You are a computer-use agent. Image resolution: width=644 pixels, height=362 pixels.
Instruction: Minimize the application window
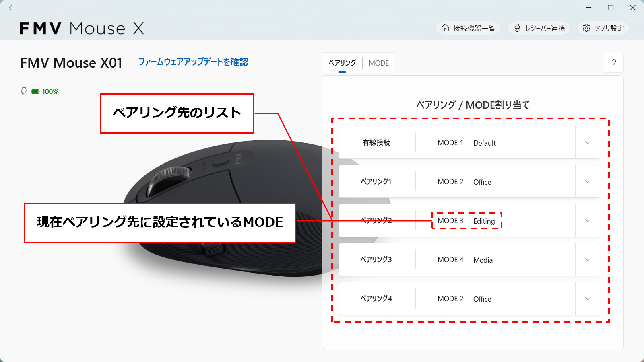[588, 8]
